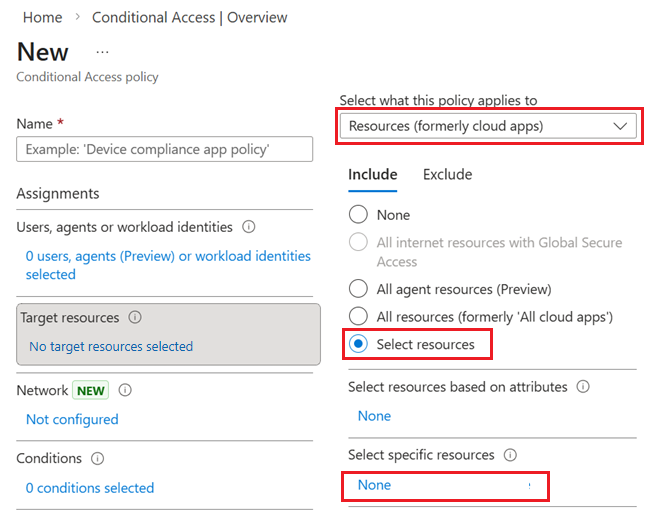660x518 pixels.
Task: Open the ellipsis more options menu
Action: 102,51
